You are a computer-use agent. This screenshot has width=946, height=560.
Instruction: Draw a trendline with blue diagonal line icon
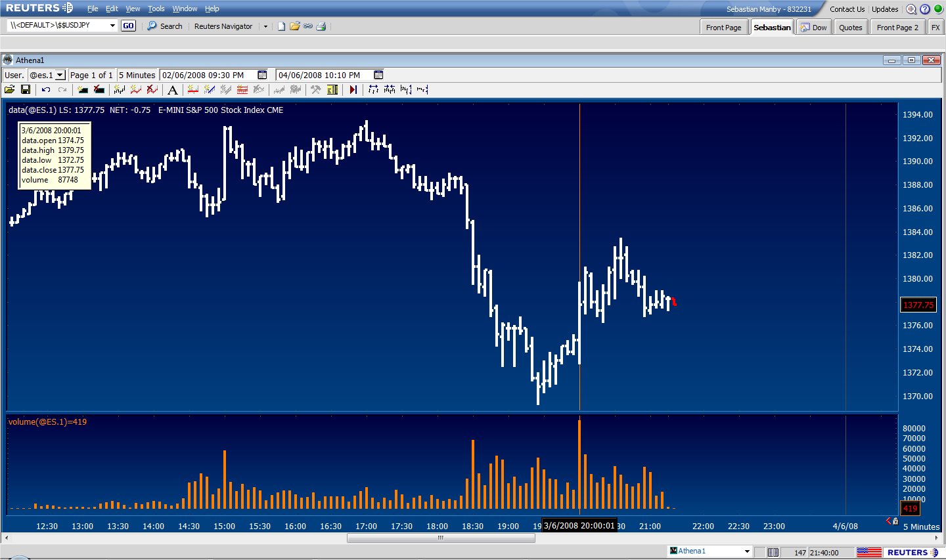210,89
